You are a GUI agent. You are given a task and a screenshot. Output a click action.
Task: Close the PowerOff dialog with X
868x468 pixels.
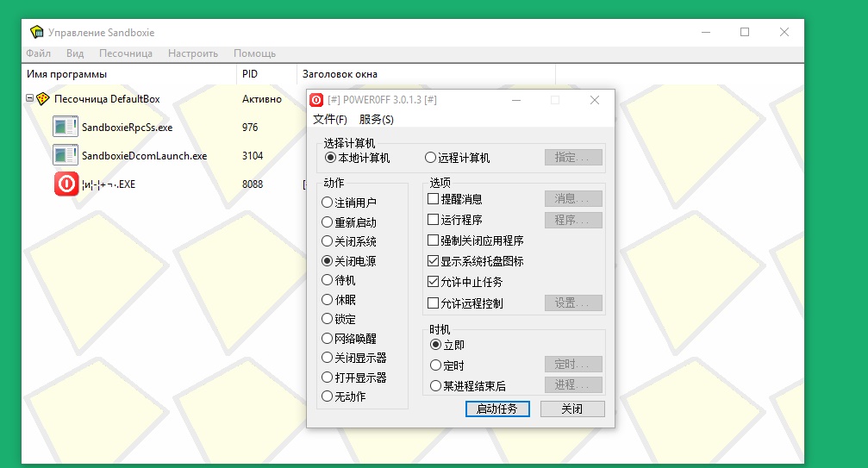pyautogui.click(x=595, y=100)
